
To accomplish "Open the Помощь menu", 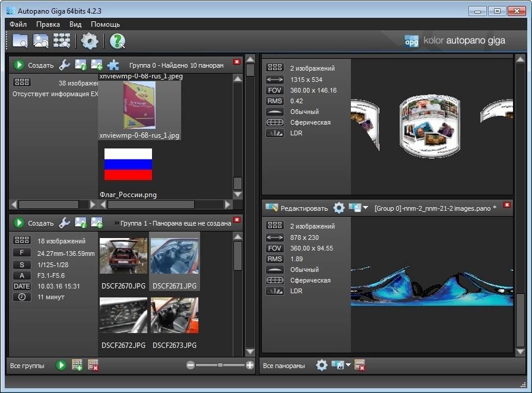I will tap(105, 24).
